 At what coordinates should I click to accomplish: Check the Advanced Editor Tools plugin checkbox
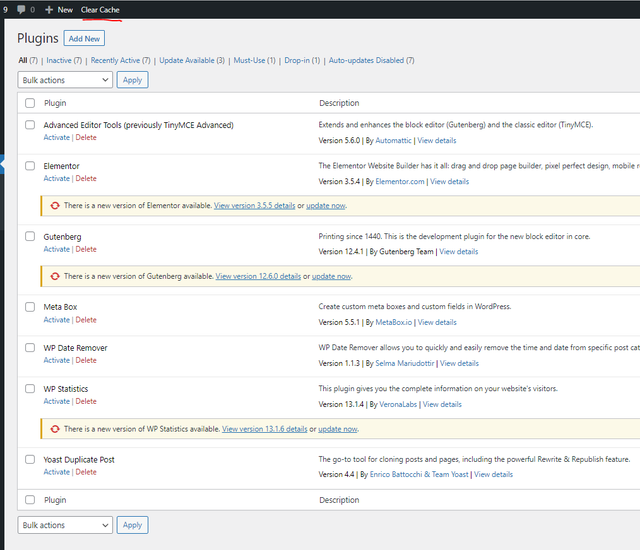point(30,124)
